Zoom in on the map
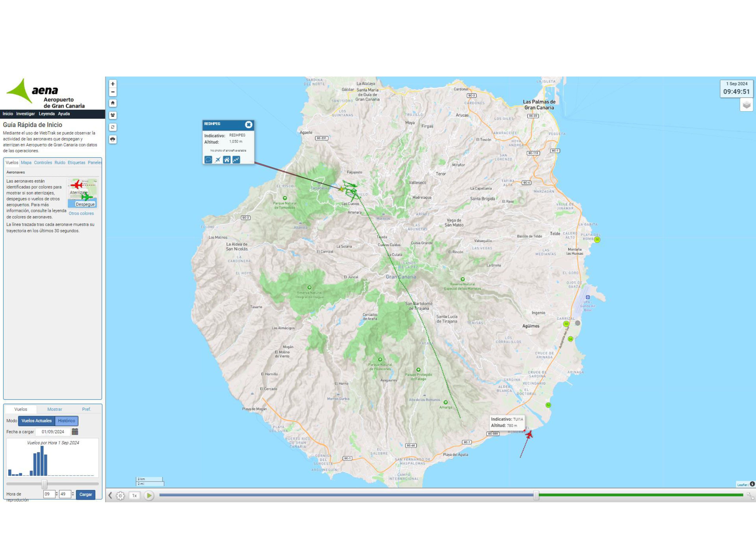The image size is (756, 535). tap(113, 84)
